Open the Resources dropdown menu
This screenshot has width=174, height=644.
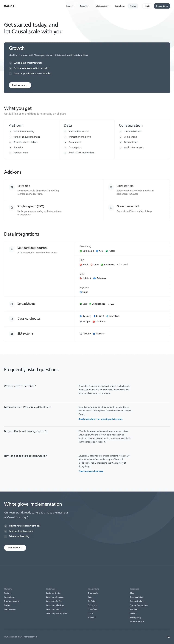coord(85,6)
